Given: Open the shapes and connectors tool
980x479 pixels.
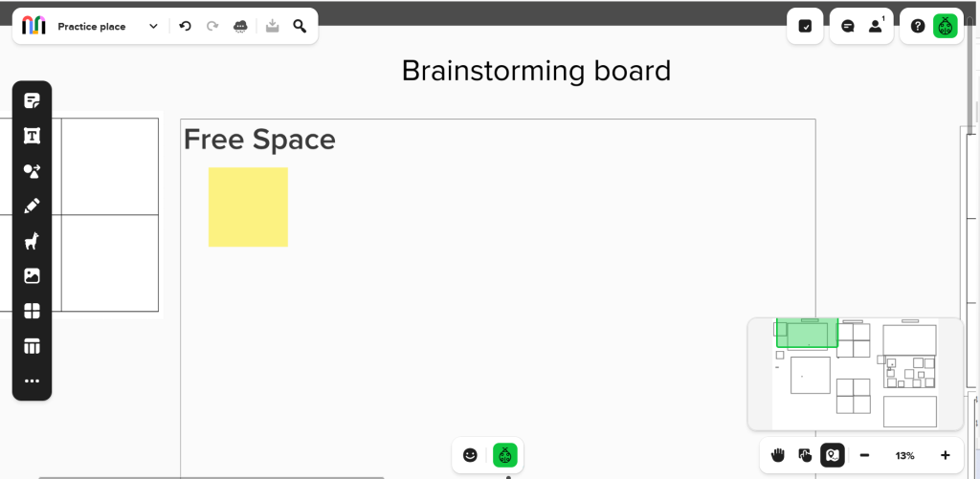Looking at the screenshot, I should 32,171.
